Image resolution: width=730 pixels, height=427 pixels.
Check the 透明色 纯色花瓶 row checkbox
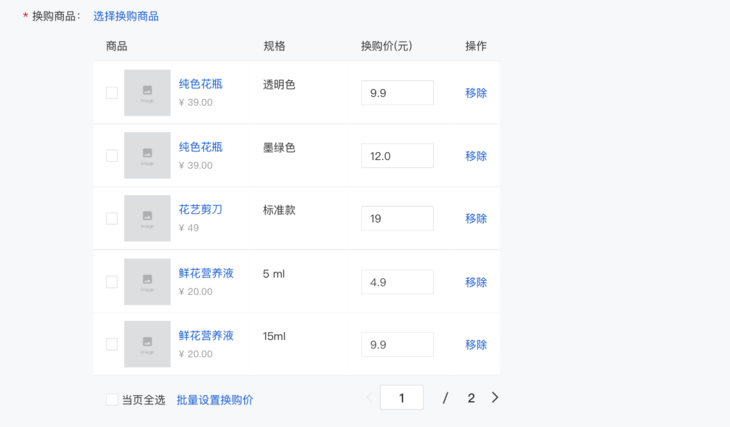tap(112, 93)
